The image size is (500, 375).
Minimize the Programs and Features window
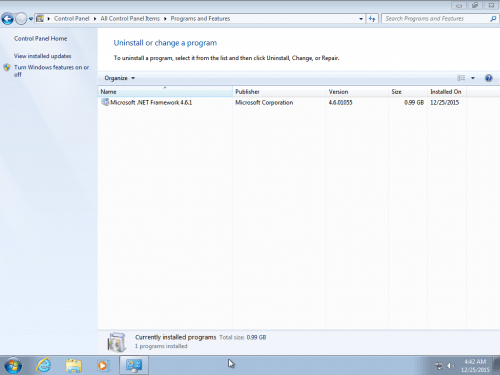coord(459,5)
